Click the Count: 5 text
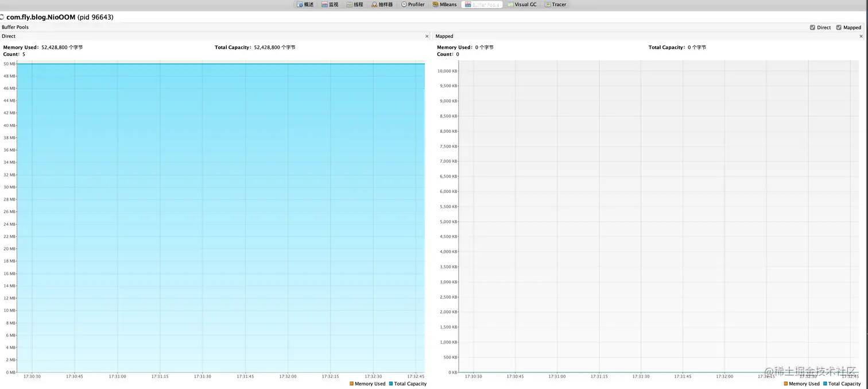868x389 pixels. tap(14, 54)
